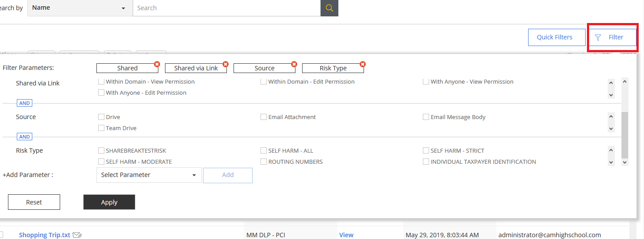Open the Search by Name dropdown
Viewport: 644px width, 239px height.
[80, 8]
